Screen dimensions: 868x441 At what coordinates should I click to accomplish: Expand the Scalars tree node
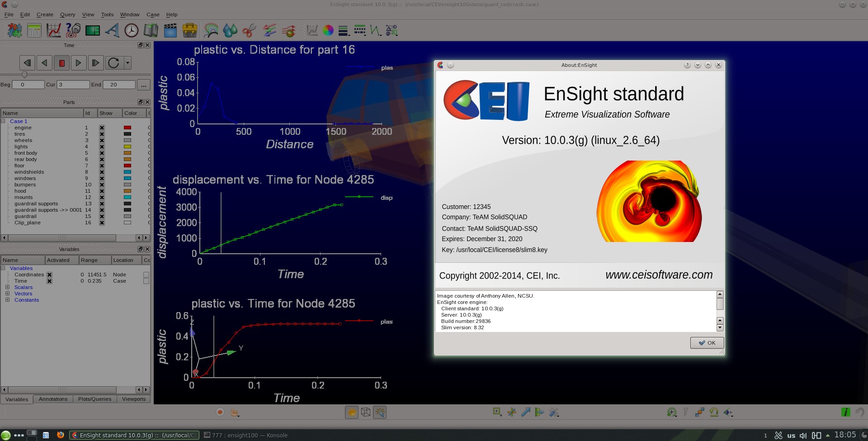click(x=7, y=287)
